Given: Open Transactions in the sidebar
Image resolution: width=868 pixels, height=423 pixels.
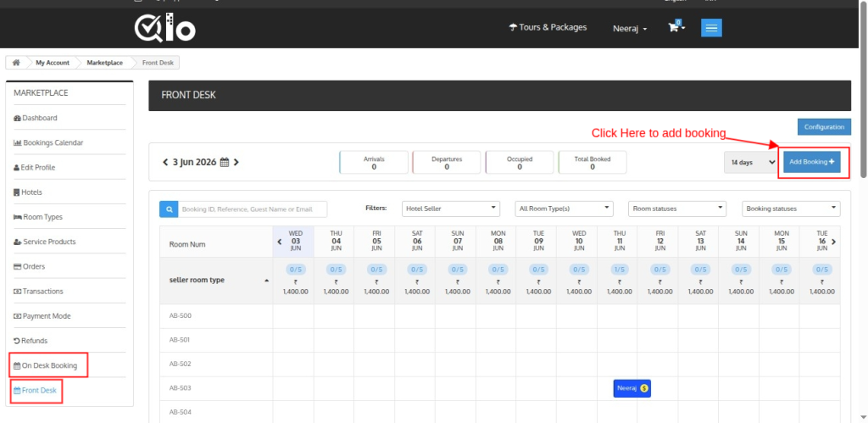Looking at the screenshot, I should click(x=38, y=292).
